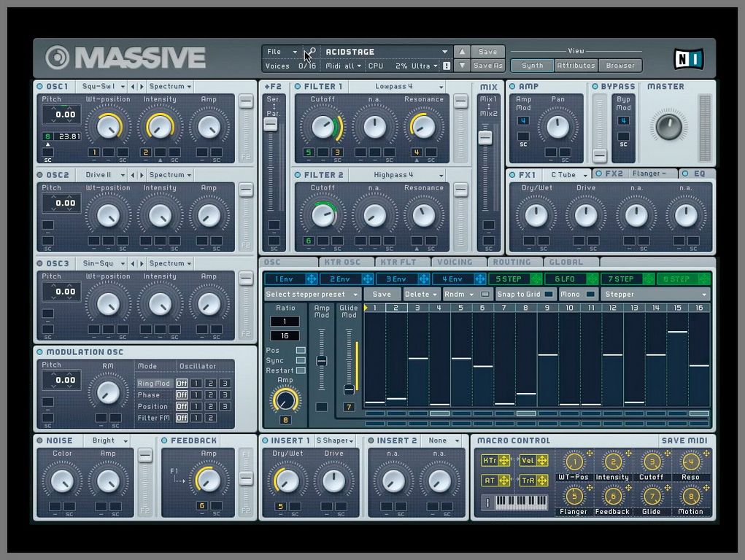
Task: Click the stepper Save button
Action: coord(382,295)
